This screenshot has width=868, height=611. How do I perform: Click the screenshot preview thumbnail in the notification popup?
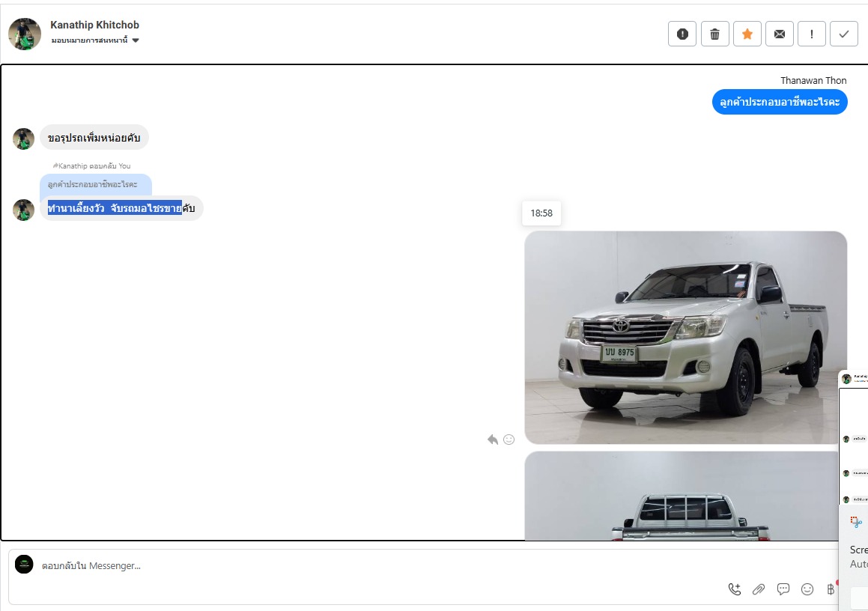pyautogui.click(x=854, y=437)
